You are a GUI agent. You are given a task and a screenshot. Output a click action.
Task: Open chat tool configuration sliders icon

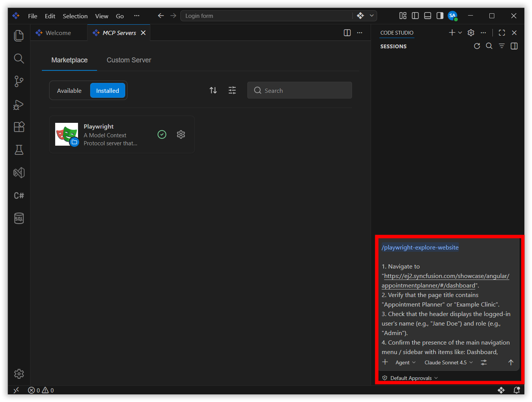coord(484,362)
